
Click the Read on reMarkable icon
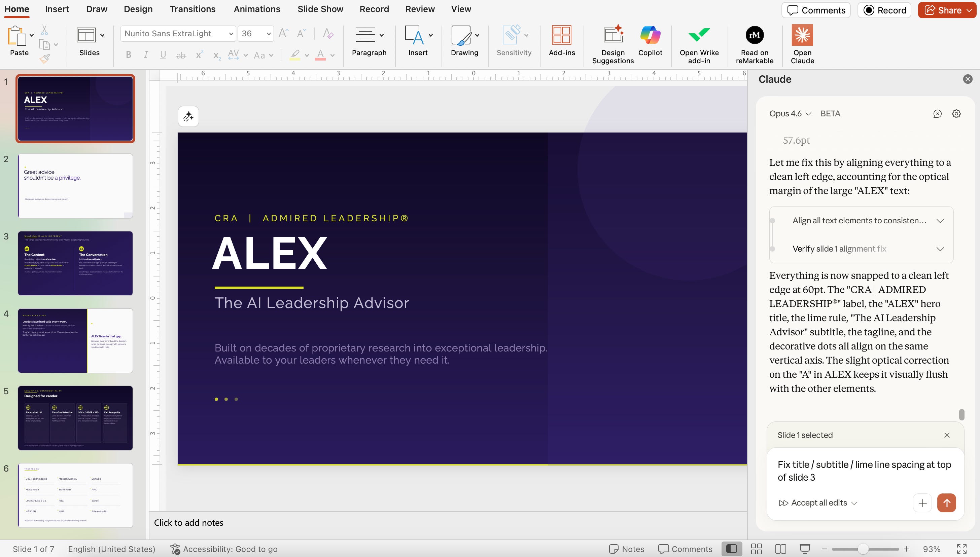click(x=754, y=35)
